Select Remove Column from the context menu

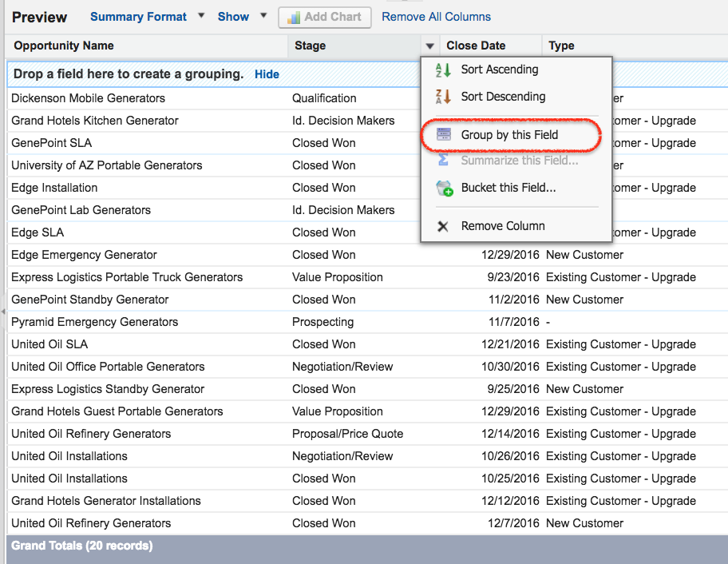click(502, 226)
